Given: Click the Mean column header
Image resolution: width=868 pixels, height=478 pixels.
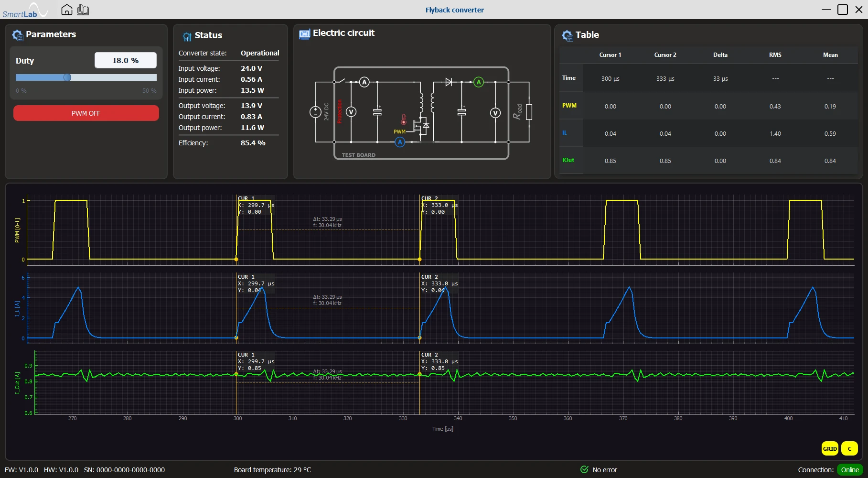Looking at the screenshot, I should click(830, 55).
